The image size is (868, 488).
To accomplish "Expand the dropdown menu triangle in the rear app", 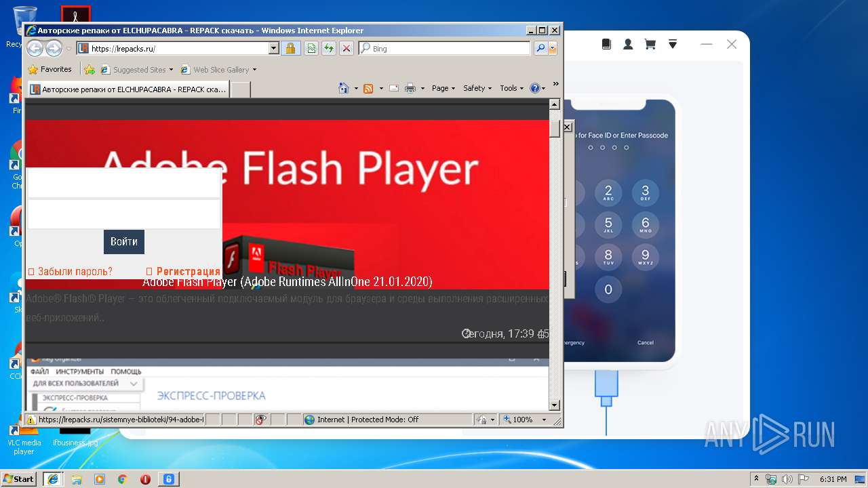I will [673, 44].
